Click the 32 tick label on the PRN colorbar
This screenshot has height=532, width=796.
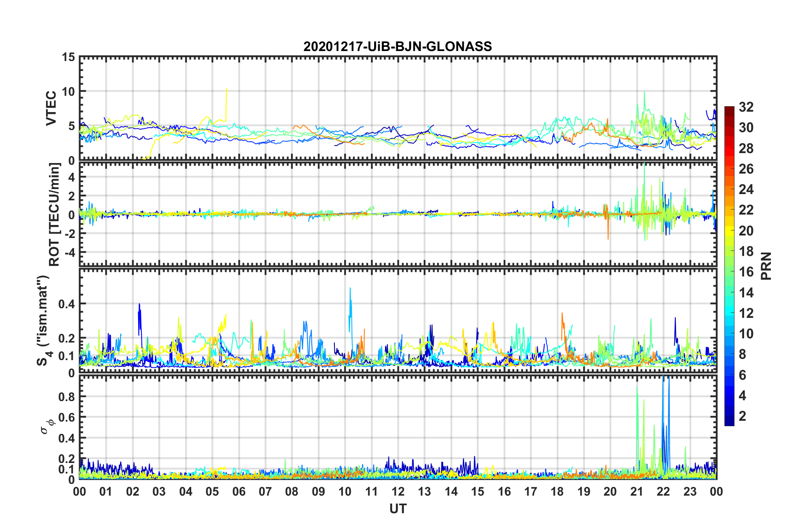746,107
